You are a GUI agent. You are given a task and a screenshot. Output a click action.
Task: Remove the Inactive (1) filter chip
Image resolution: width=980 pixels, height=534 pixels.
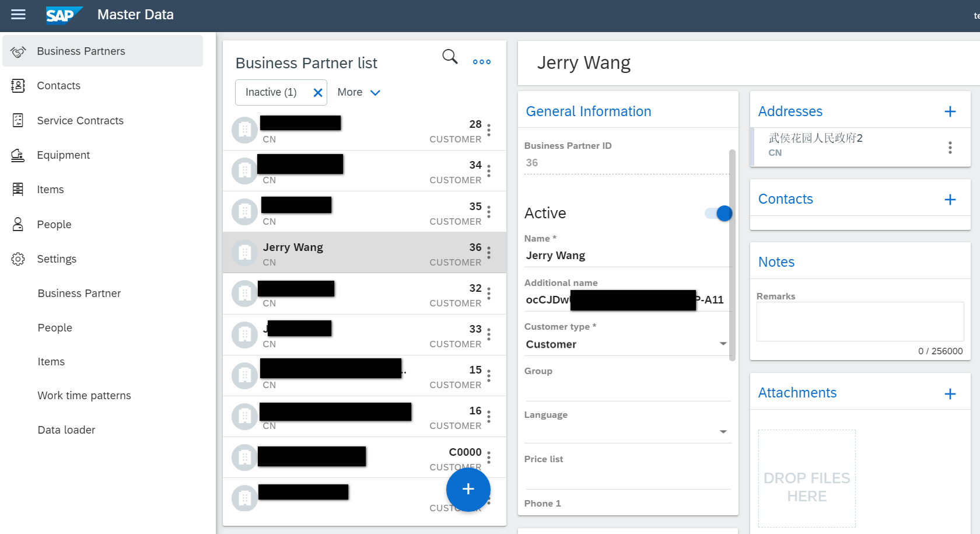coord(318,93)
